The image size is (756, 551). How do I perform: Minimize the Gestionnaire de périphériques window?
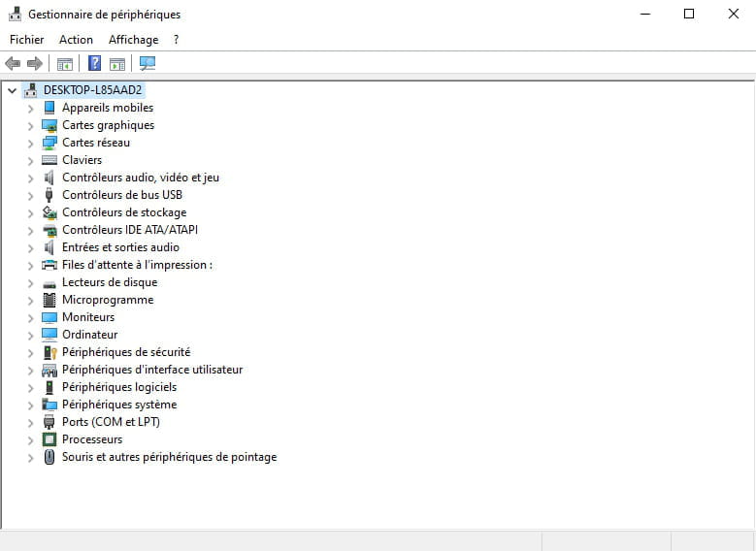point(645,14)
